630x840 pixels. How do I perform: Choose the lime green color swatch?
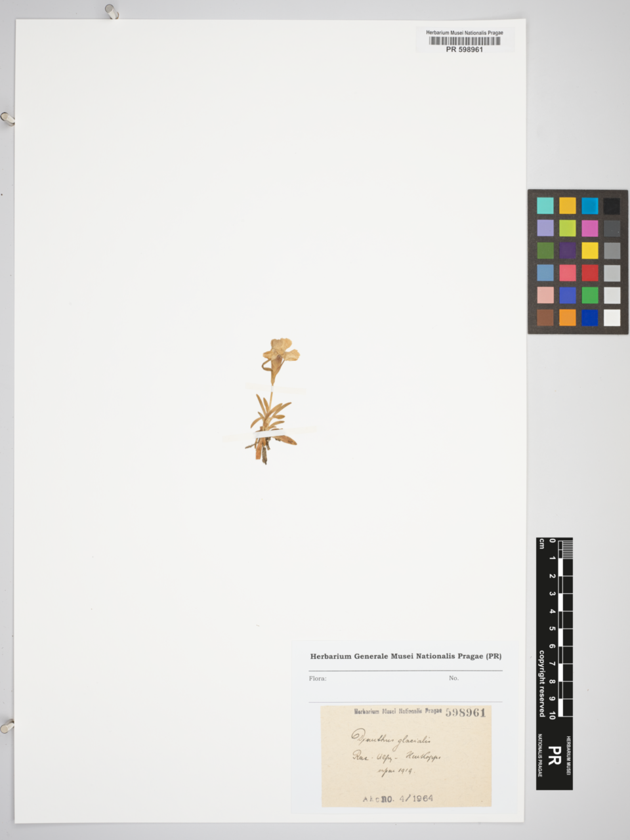pos(567,228)
